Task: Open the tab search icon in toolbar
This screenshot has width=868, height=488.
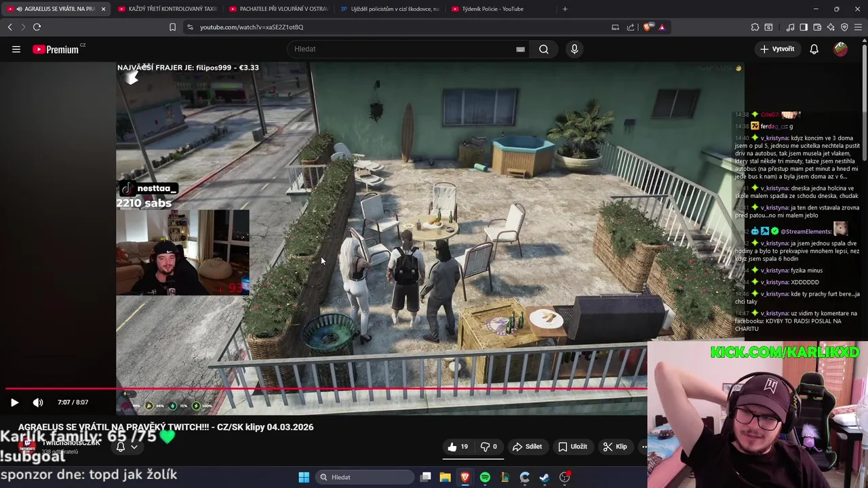Action: click(768, 27)
